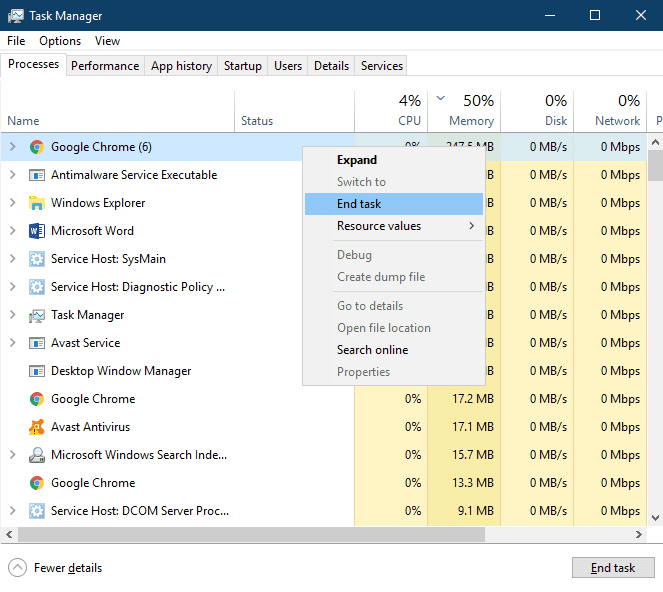Click the Fewer details circle arrow icon

coord(17,567)
